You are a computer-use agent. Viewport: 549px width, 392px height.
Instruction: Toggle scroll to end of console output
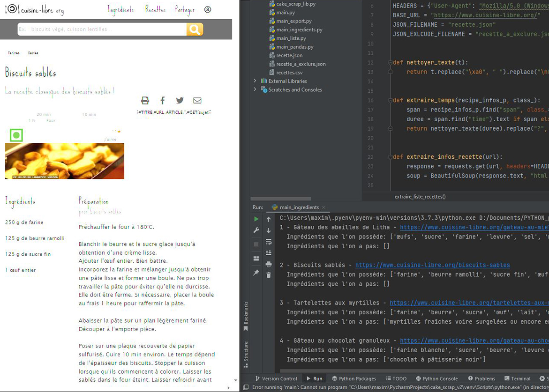pyautogui.click(x=269, y=253)
